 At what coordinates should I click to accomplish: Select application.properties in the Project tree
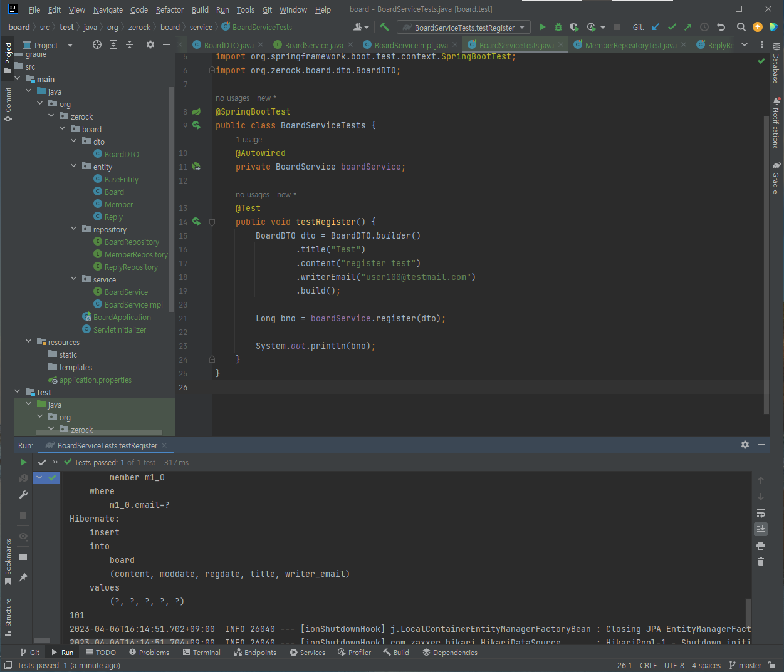pyautogui.click(x=95, y=380)
